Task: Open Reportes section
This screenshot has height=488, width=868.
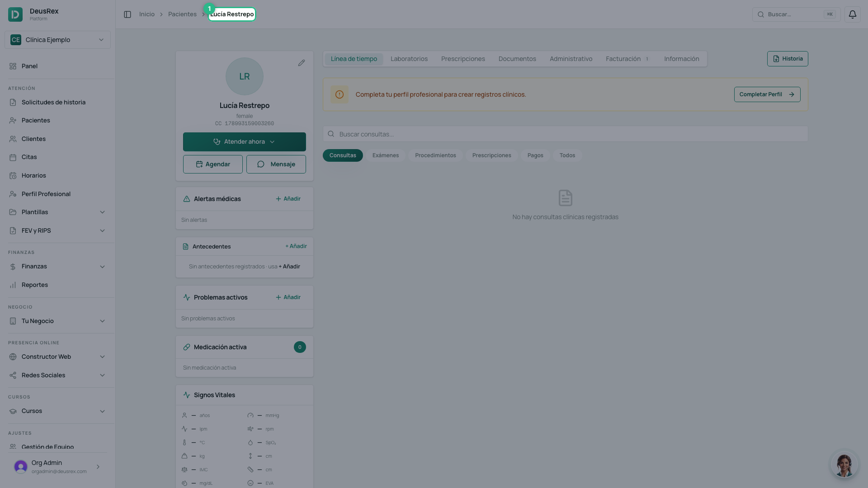Action: pos(58,285)
